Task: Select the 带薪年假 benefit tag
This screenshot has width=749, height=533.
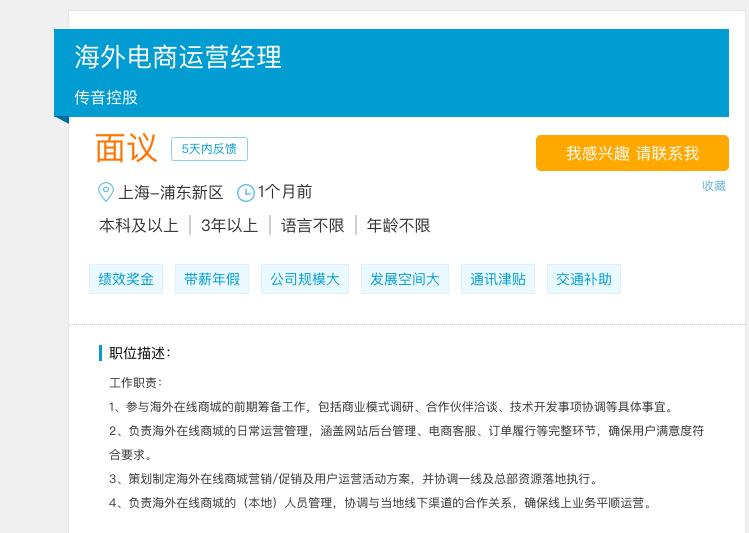Action: [212, 279]
